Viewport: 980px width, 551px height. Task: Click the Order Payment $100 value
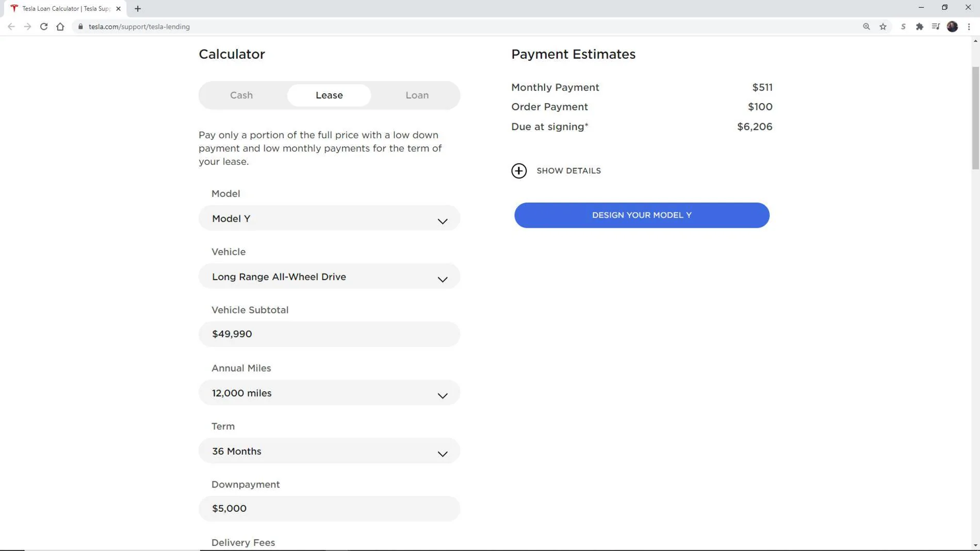tap(760, 107)
